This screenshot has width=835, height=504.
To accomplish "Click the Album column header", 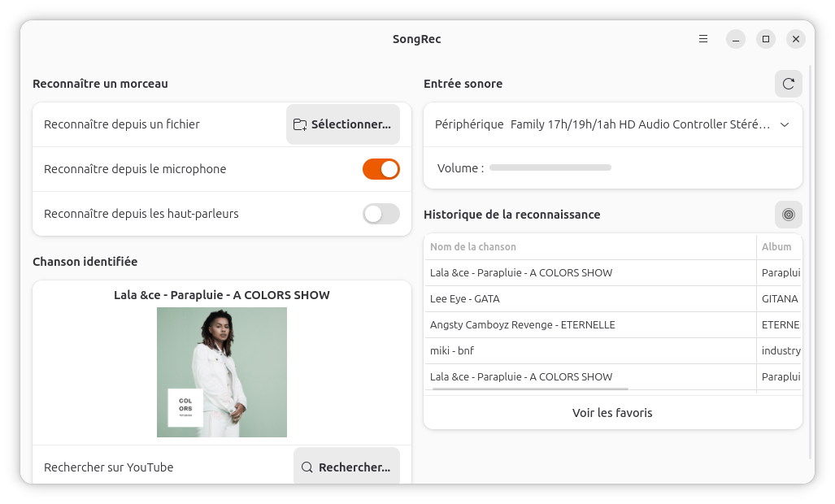I will (776, 247).
